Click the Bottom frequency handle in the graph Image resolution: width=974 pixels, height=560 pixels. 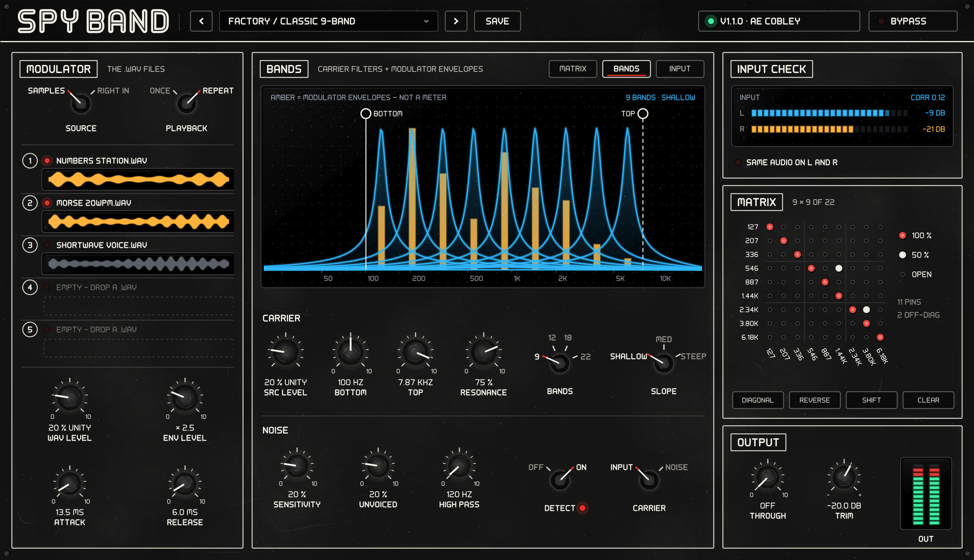tap(366, 114)
